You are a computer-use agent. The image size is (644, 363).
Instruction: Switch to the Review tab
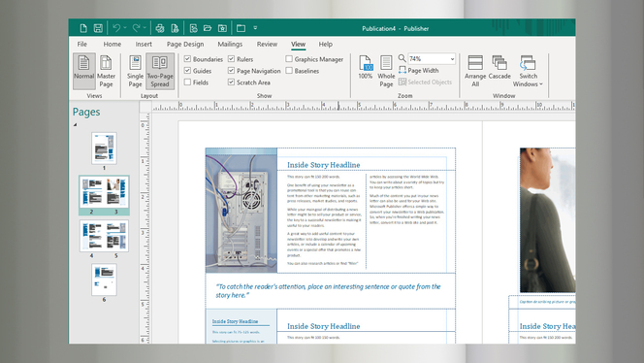pyautogui.click(x=267, y=44)
